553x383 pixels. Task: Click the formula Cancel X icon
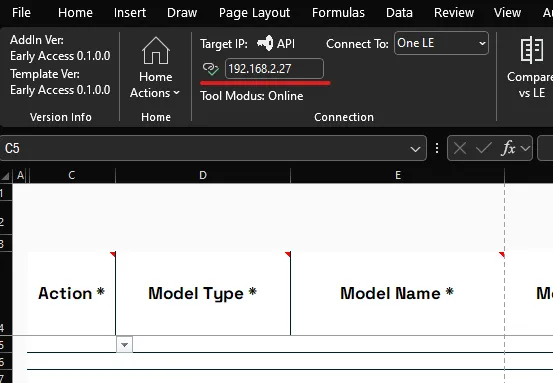coord(460,148)
